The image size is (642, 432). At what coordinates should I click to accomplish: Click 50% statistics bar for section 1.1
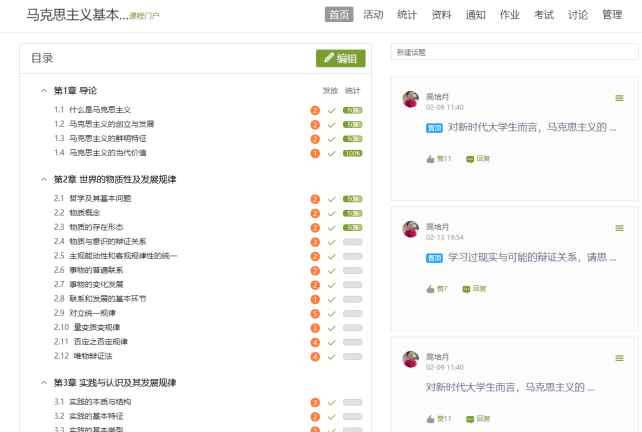tap(353, 110)
